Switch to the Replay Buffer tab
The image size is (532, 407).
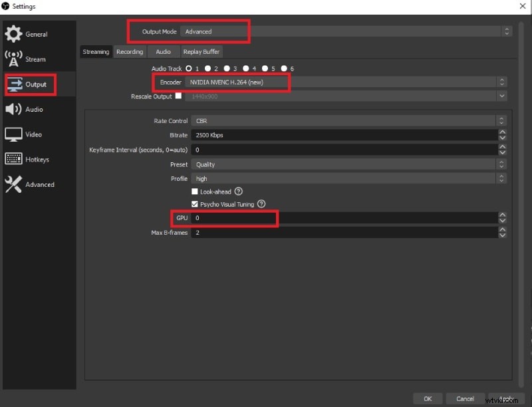tap(201, 51)
